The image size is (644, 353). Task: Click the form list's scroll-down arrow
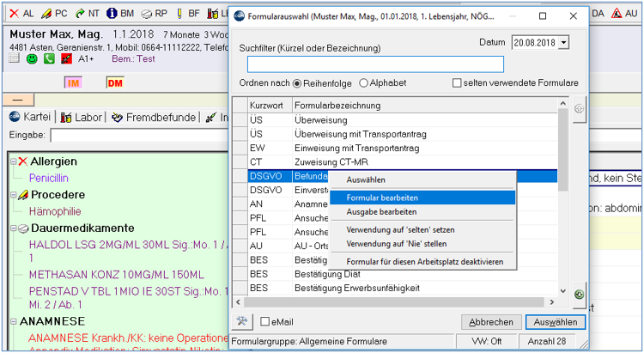(563, 290)
